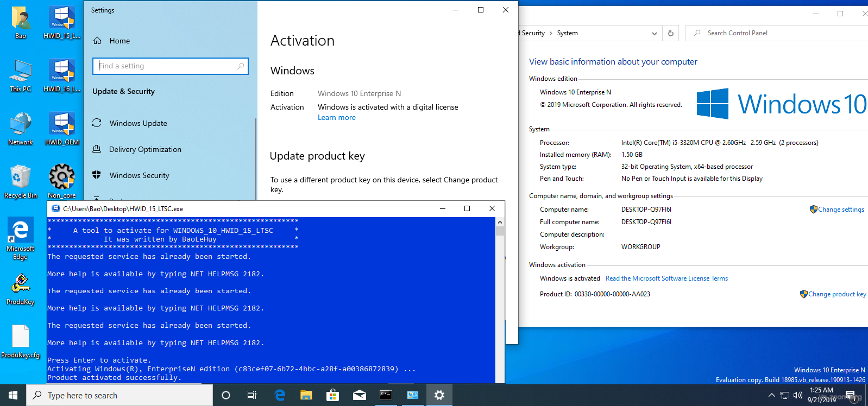The image size is (868, 406).
Task: Click computer name DESKTOP-Q97FI6I value
Action: pos(646,210)
